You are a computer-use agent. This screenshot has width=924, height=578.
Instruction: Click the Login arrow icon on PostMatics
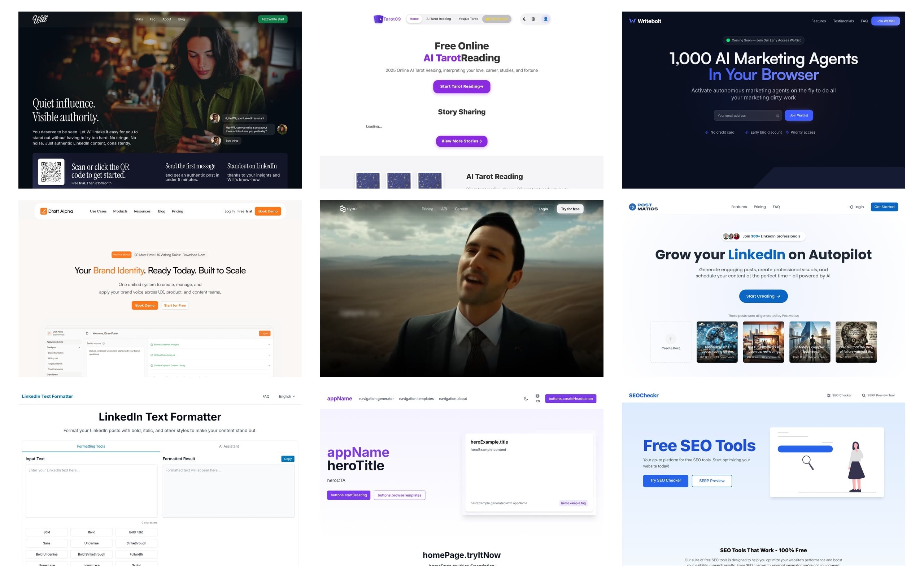point(850,207)
